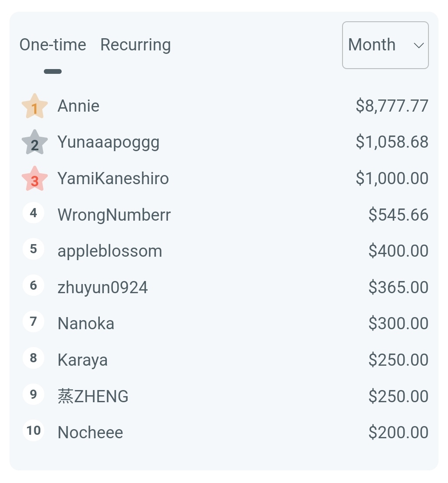Click on WrongNumberr's name
The height and width of the screenshot is (483, 448).
click(x=114, y=215)
